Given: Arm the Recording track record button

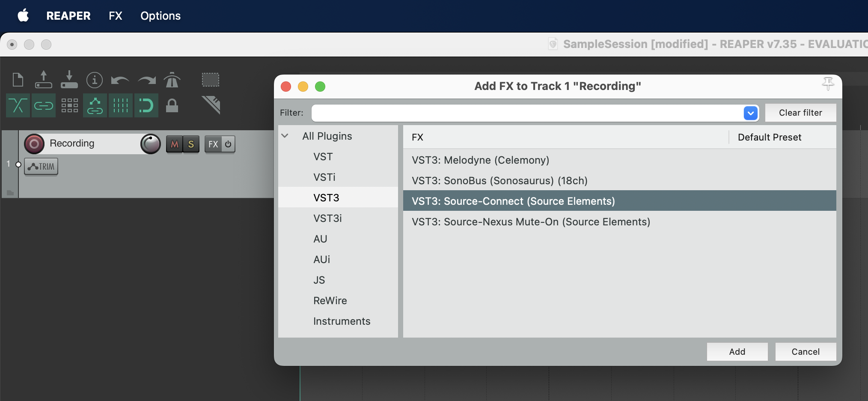Looking at the screenshot, I should pyautogui.click(x=34, y=144).
